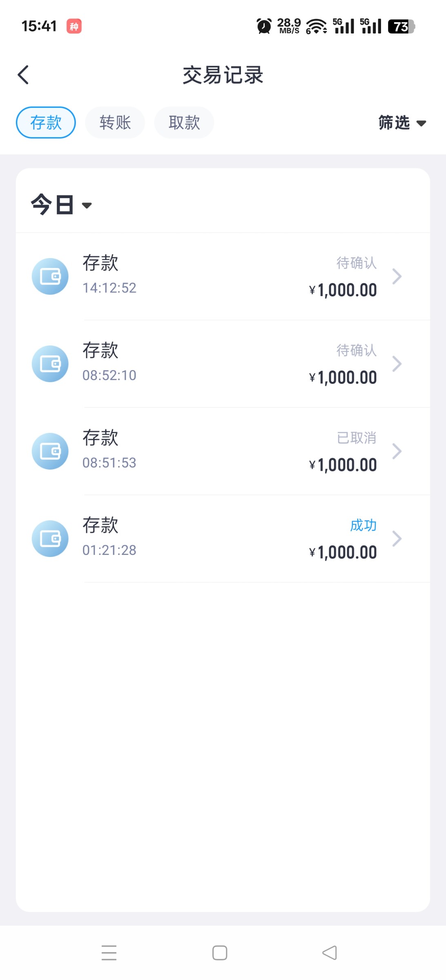Tap the Android recent apps menu icon
The height and width of the screenshot is (980, 446).
pos(109,953)
